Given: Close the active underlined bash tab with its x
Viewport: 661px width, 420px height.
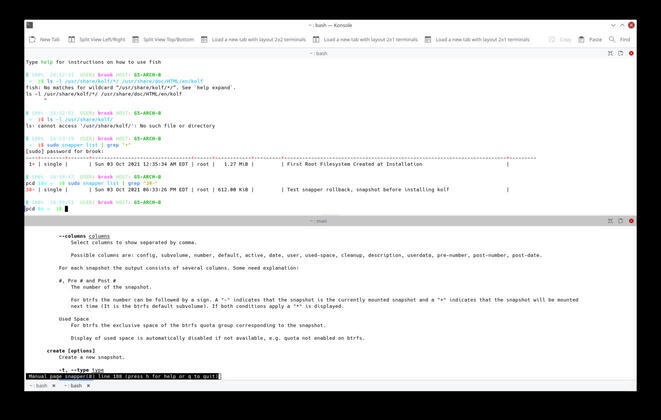Looking at the screenshot, I should click(x=88, y=386).
